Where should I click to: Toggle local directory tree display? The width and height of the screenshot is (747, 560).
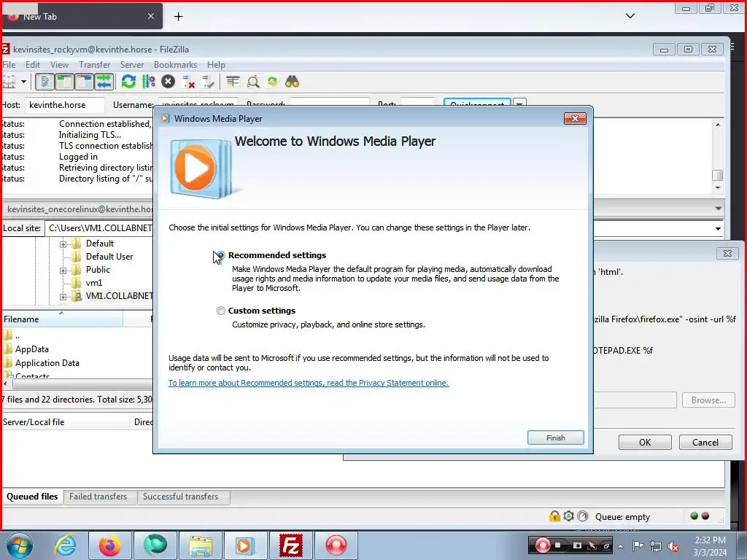pos(64,82)
